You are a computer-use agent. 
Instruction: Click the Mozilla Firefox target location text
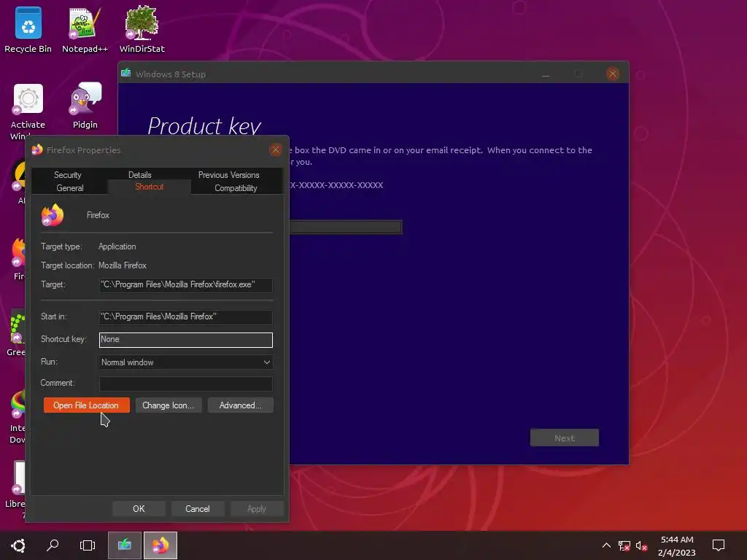[x=123, y=265]
